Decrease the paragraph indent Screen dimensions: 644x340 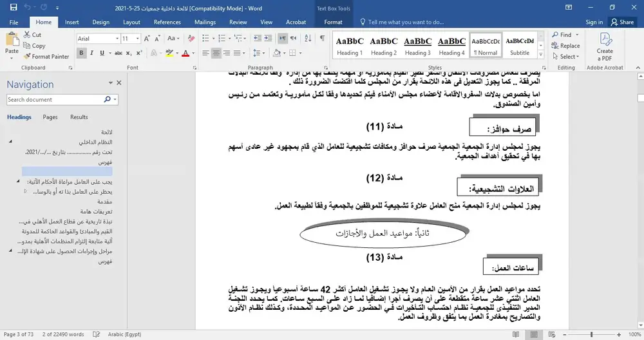click(258, 38)
